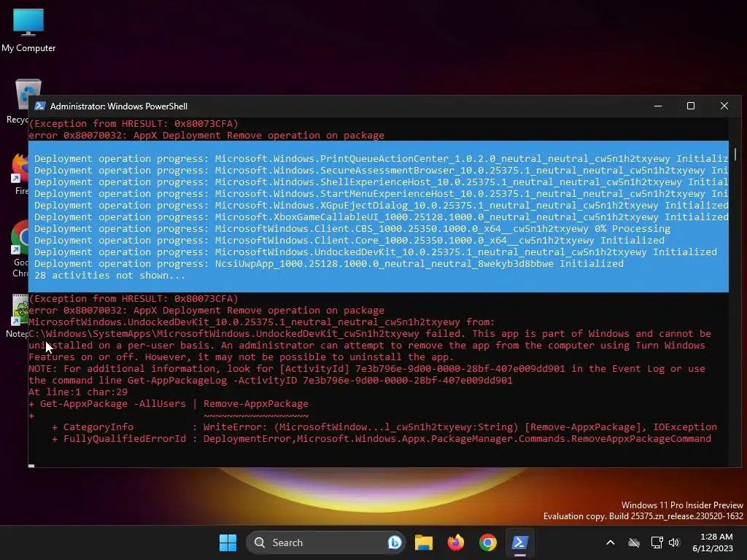The image size is (747, 560).
Task: Click the PowerShell vertical scrollbar thumb
Action: pos(735,155)
